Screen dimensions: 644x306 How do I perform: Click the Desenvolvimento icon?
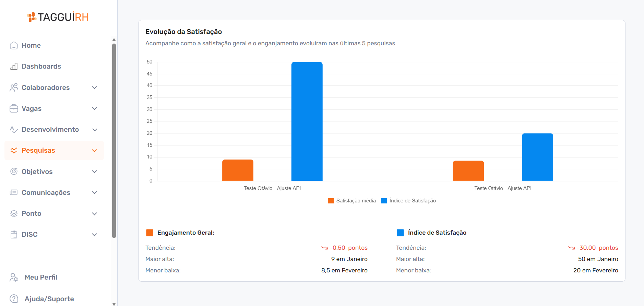click(x=14, y=129)
